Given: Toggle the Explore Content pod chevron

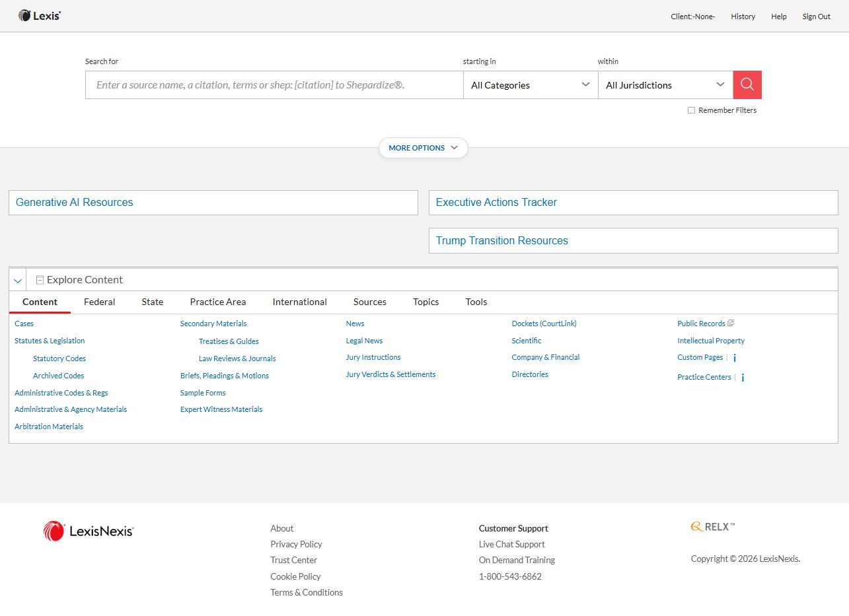Looking at the screenshot, I should [x=18, y=281].
